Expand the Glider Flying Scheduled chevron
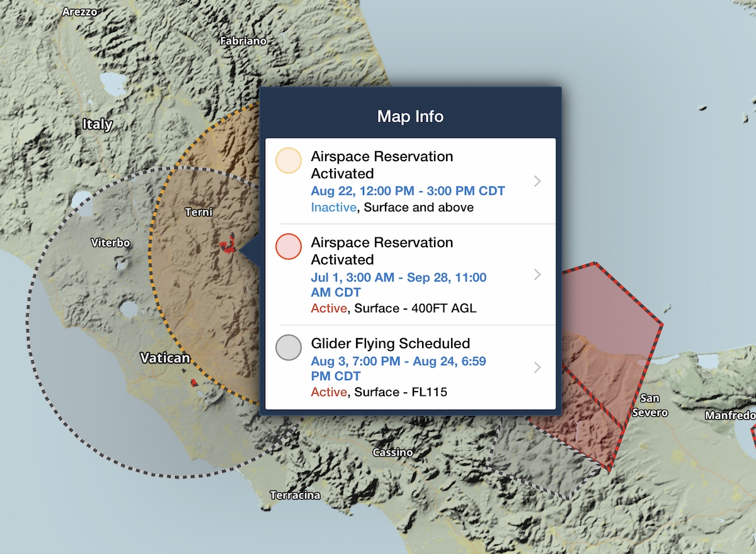 click(537, 367)
